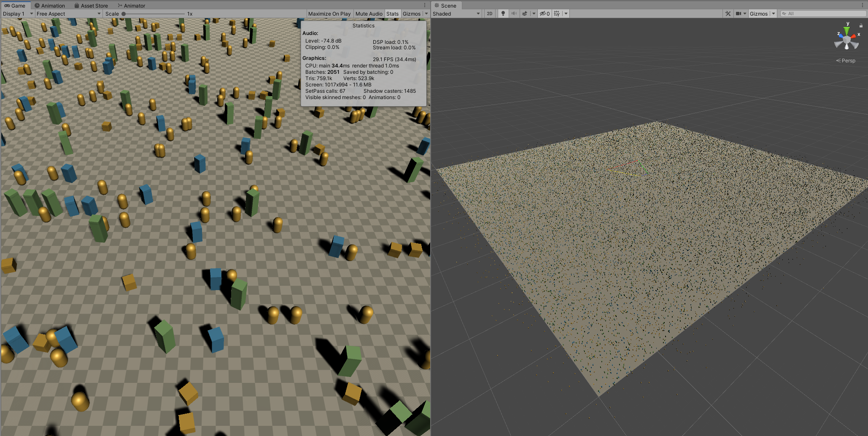The height and width of the screenshot is (436, 868).
Task: Click the CPU main 34.4ms statistic
Action: tap(327, 66)
